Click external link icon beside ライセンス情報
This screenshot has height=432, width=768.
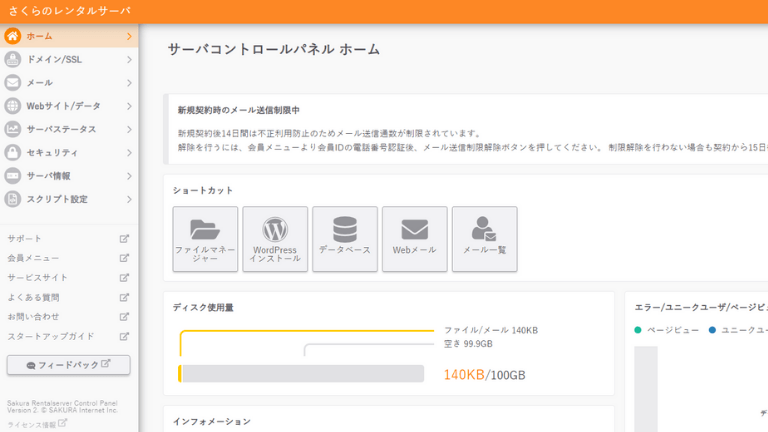(62, 423)
